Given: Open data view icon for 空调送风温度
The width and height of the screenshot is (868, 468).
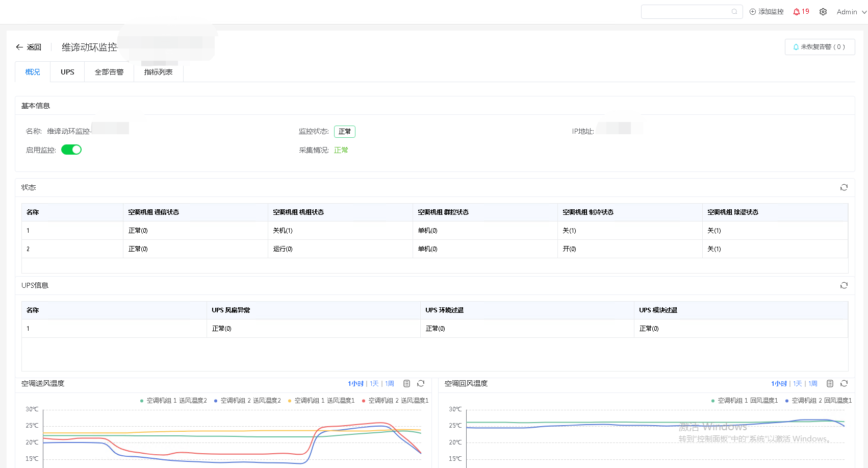Looking at the screenshot, I should coord(406,383).
